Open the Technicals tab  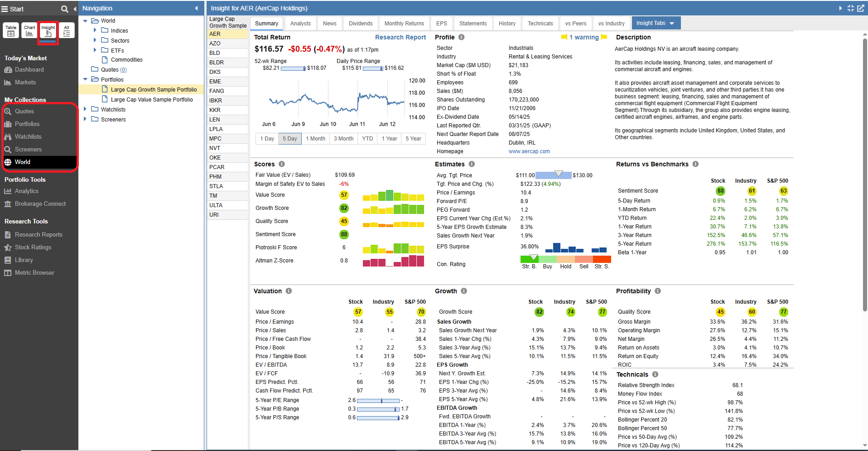point(540,24)
